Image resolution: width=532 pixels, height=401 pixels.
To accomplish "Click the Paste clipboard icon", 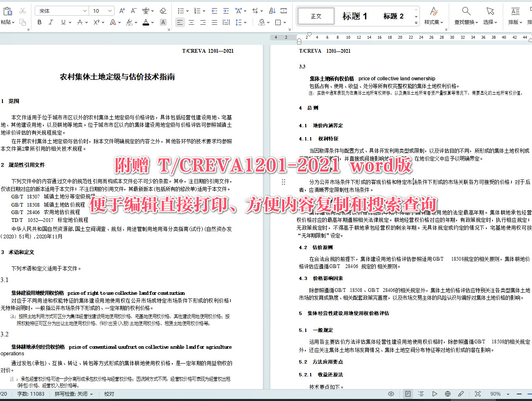I will pyautogui.click(x=7, y=11).
